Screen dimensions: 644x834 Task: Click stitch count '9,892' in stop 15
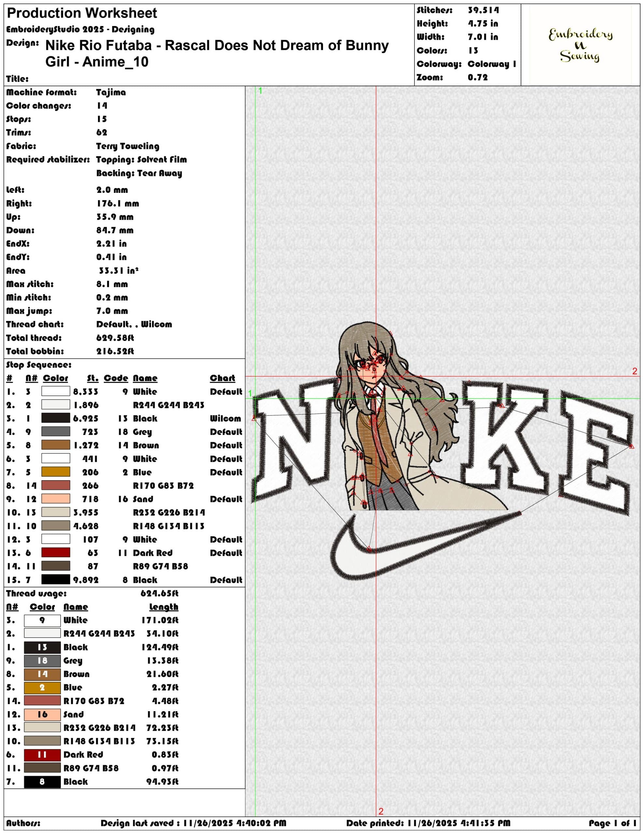(86, 580)
